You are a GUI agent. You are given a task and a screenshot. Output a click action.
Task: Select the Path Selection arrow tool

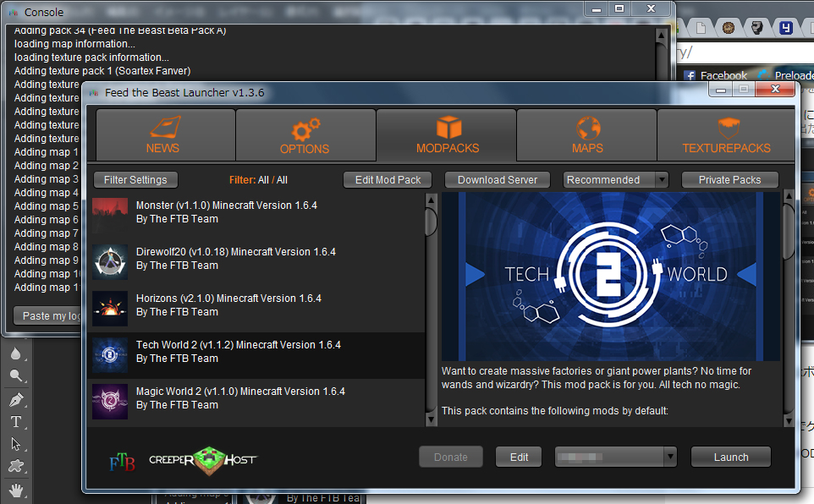coord(16,444)
